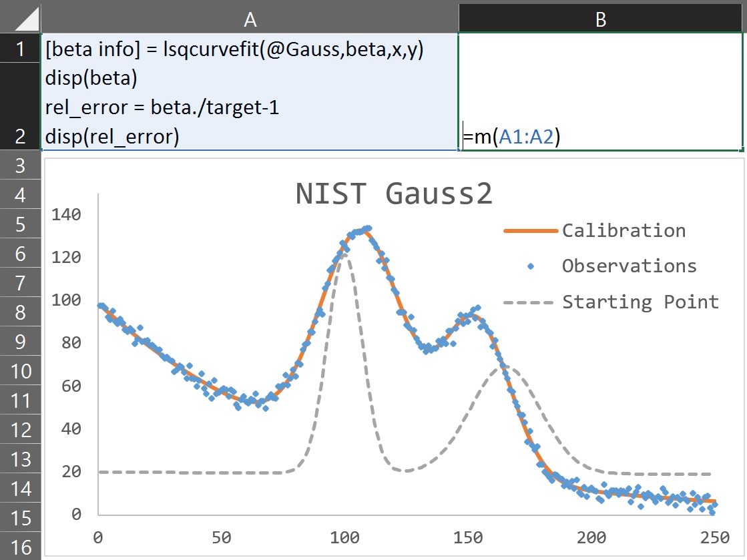This screenshot has width=747, height=560.
Task: Click the Calibration legend entry
Action: (x=624, y=231)
